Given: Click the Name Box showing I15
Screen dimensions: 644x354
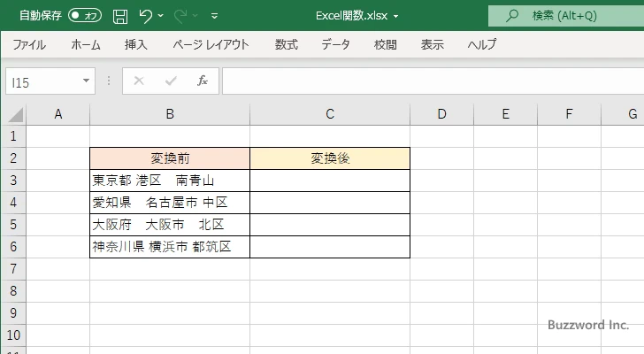Looking at the screenshot, I should pyautogui.click(x=43, y=81).
